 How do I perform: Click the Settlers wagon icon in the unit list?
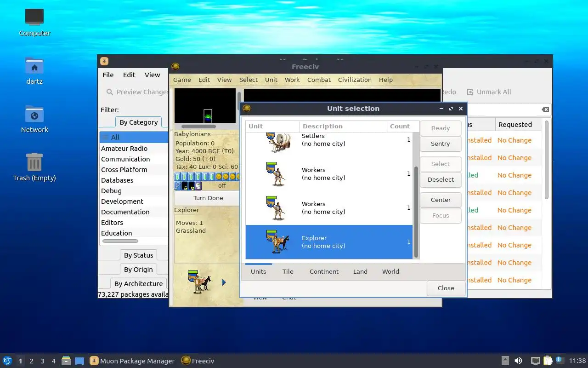pos(278,142)
